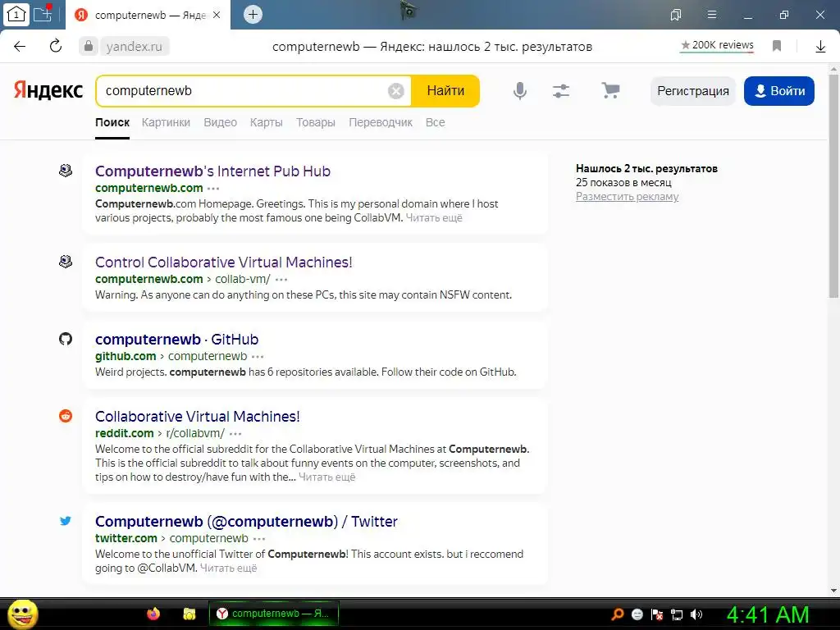The image size is (840, 630).
Task: Switch to the Товары tab
Action: [316, 122]
